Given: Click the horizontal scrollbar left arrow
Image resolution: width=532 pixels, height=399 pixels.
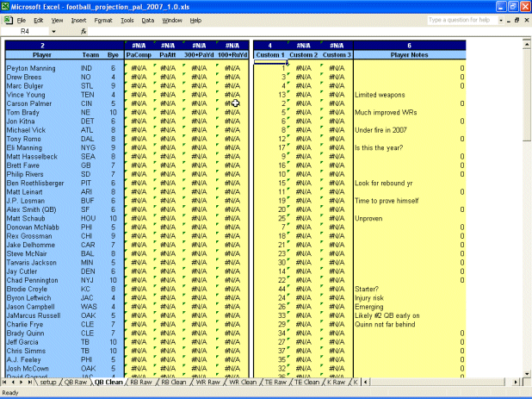Looking at the screenshot, I should [365, 382].
